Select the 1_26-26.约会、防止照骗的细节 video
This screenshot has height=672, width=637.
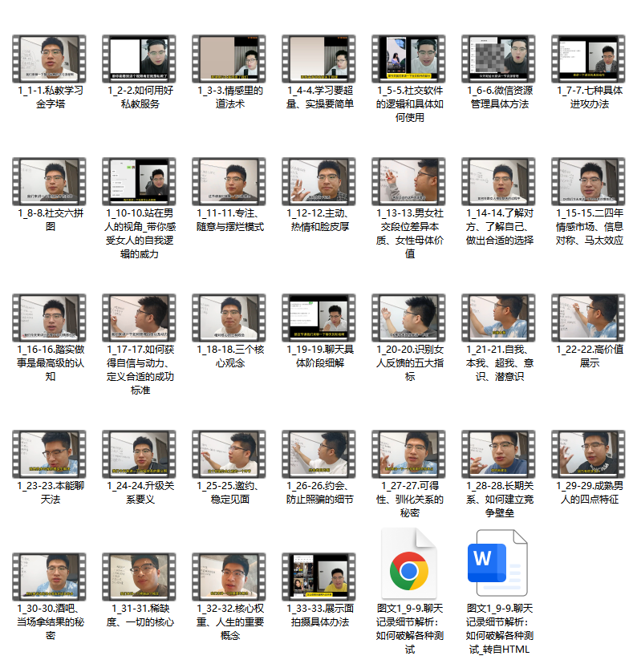click(x=318, y=453)
